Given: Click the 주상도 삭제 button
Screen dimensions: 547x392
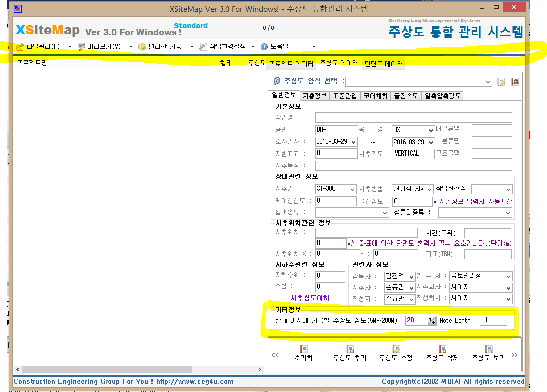Looking at the screenshot, I should click(x=442, y=353).
